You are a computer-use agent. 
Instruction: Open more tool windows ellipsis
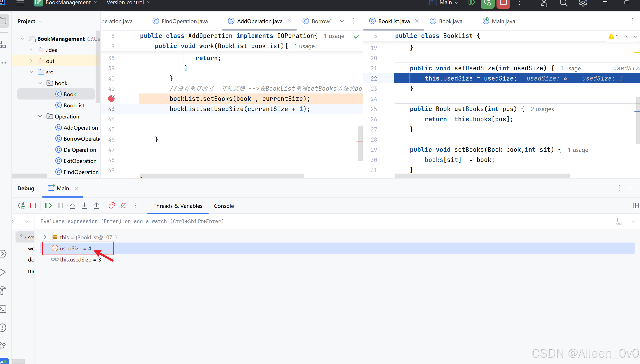(3, 63)
